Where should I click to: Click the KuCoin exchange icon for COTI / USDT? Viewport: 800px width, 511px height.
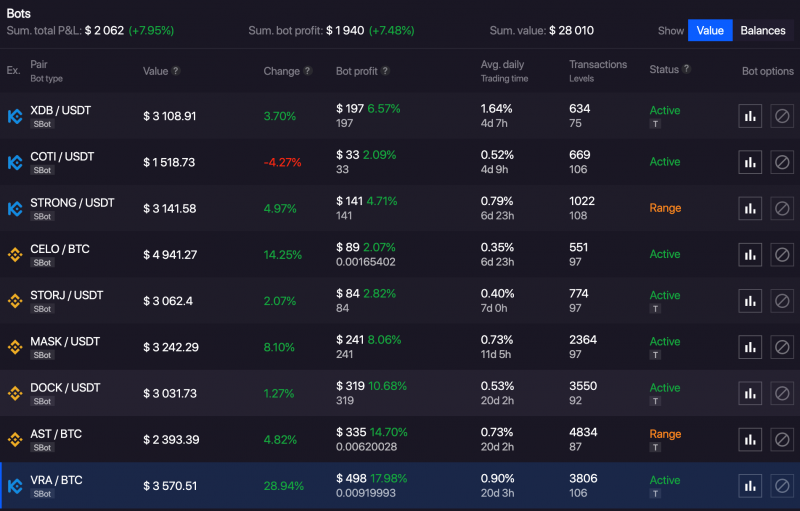point(15,163)
